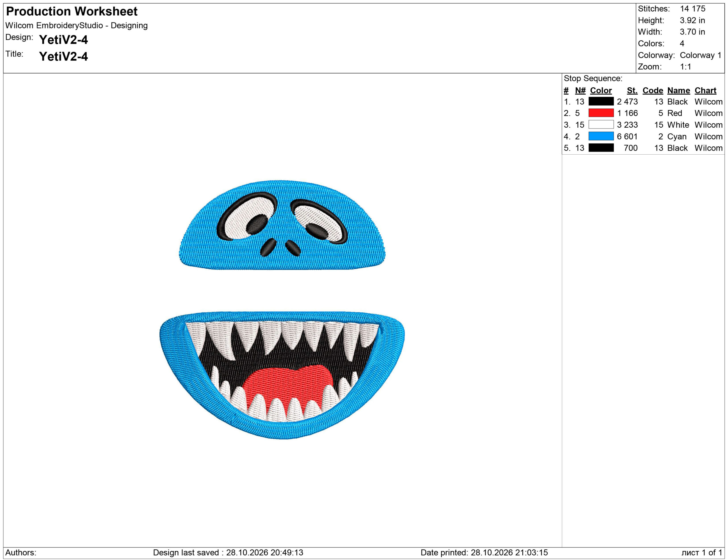Click 'Wilcom EmbroideryStudio - Designing' text
728x560 pixels.
pyautogui.click(x=76, y=26)
